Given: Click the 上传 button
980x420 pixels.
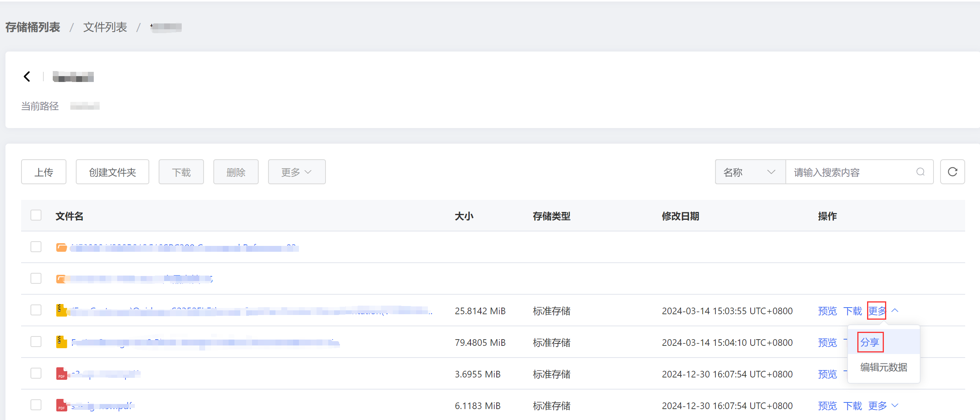Looking at the screenshot, I should 44,172.
